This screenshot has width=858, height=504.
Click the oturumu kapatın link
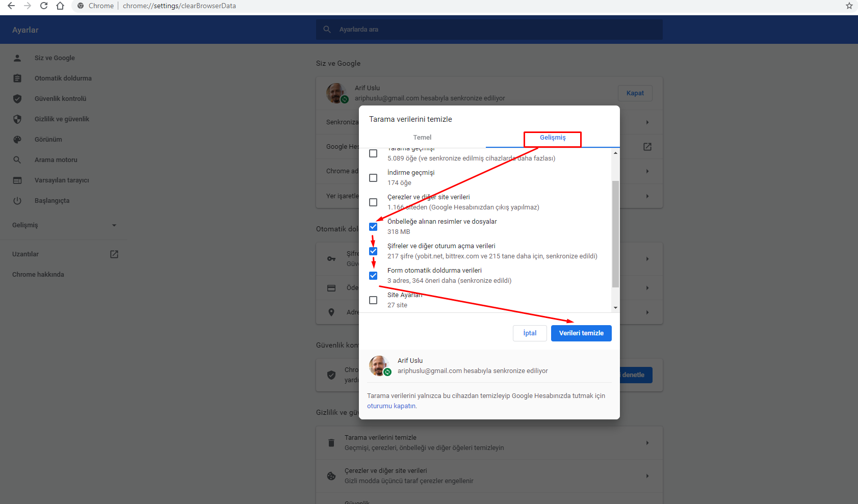coord(392,406)
